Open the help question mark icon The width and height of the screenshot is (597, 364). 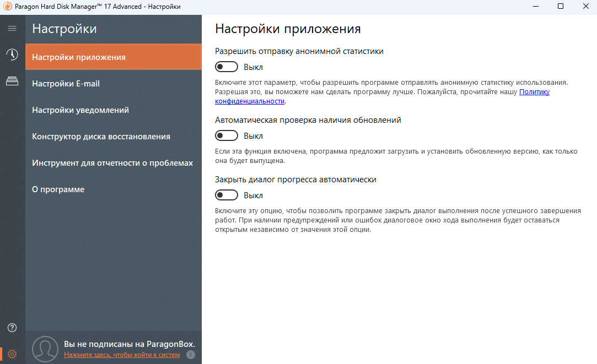click(12, 328)
